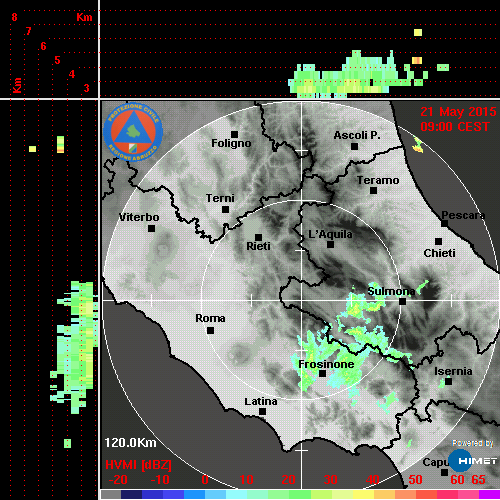Click the "-20" scale value
The image size is (500, 500).
118,480
